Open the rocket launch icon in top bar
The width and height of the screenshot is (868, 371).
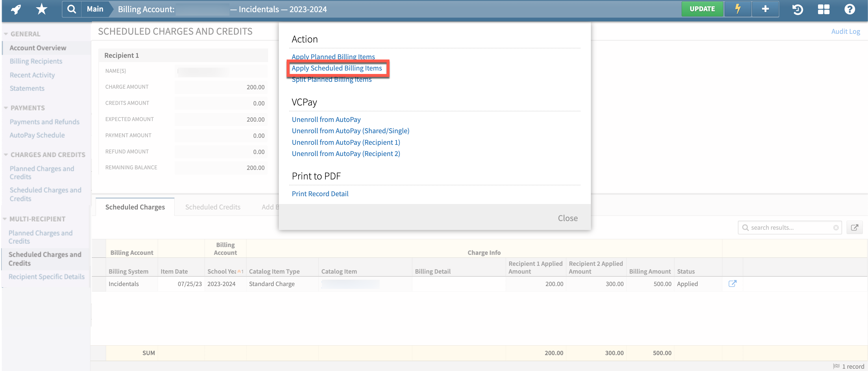15,9
